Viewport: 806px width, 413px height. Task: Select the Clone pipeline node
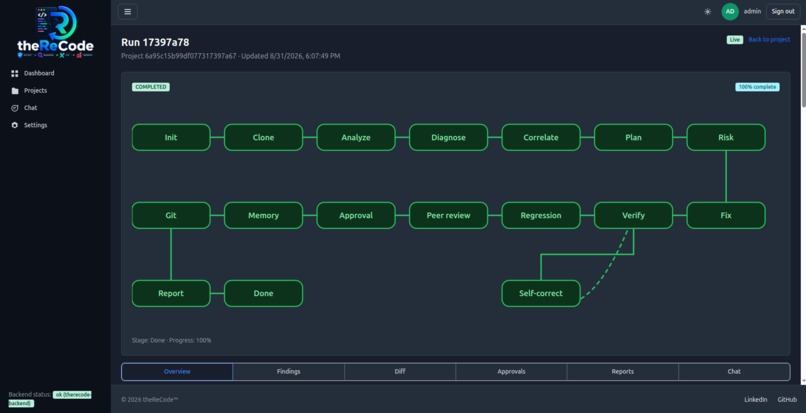tap(264, 137)
